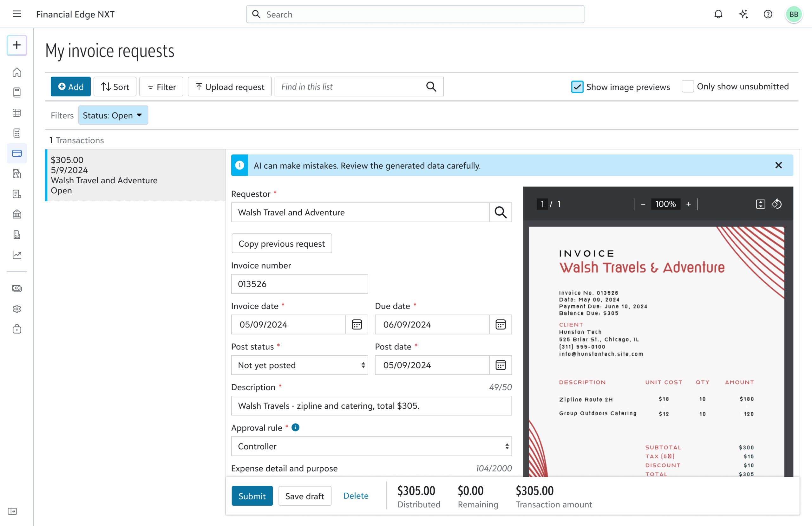Viewport: 812px width, 526px height.
Task: Open the Due date calendar picker
Action: click(500, 324)
